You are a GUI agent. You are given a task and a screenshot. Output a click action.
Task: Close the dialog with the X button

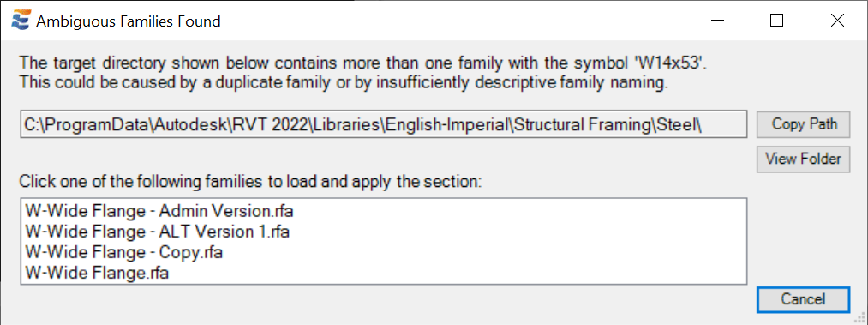tap(837, 21)
